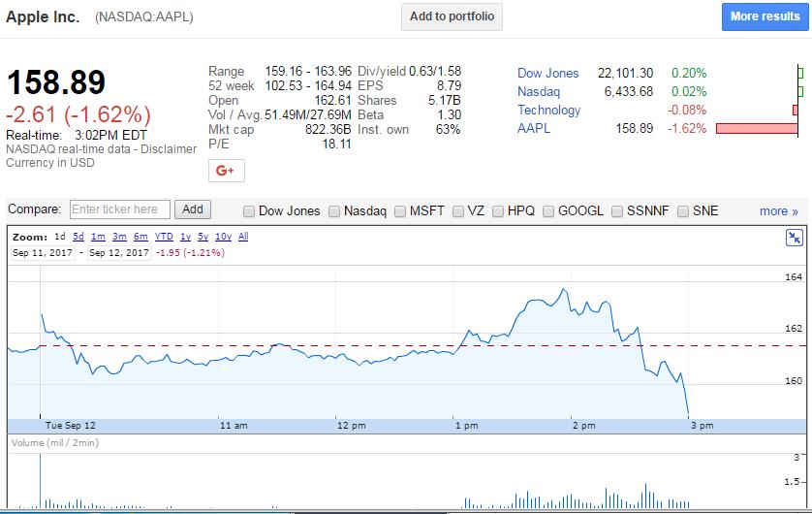812x514 pixels.
Task: Click the Sep 11, 2017 start date field
Action: [43, 253]
